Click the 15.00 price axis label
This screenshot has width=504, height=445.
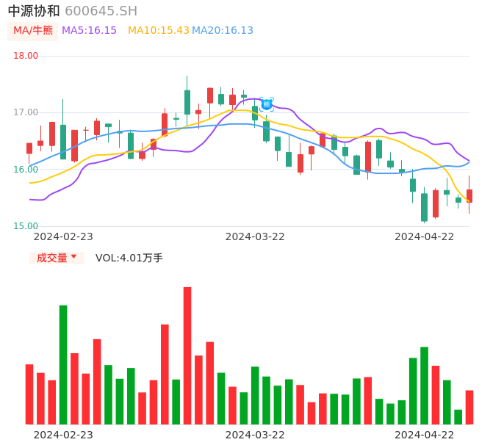tap(26, 226)
